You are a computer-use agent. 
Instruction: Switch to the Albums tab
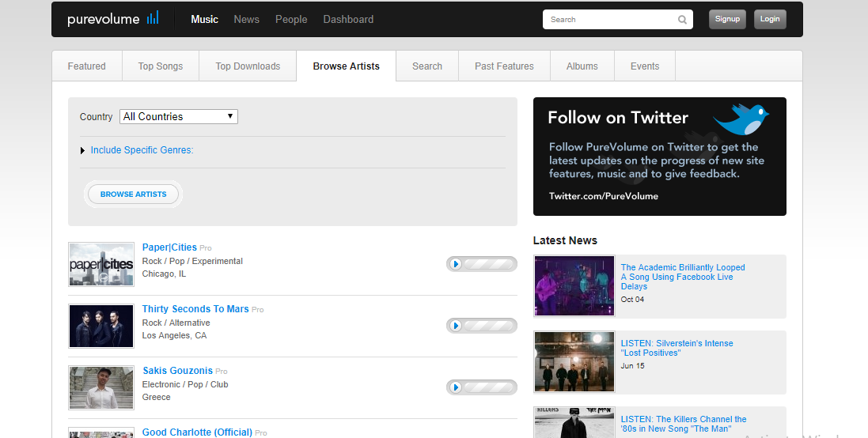tap(582, 66)
